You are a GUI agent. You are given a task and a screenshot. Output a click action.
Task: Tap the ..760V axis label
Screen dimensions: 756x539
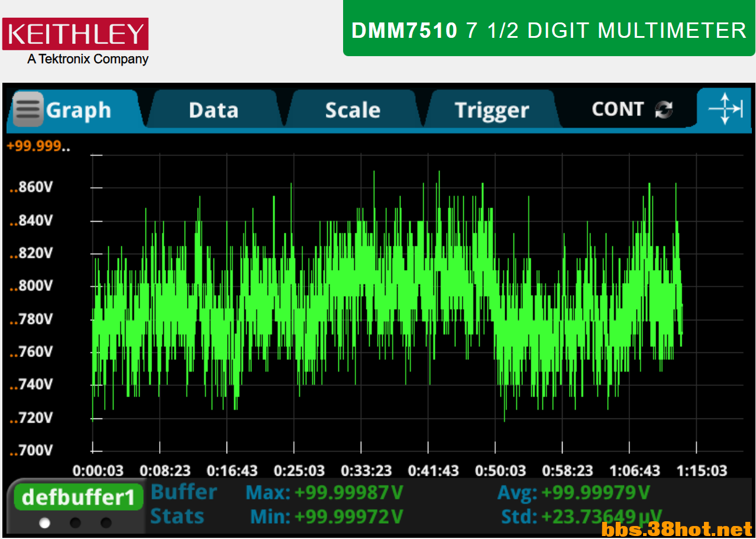[x=31, y=352]
